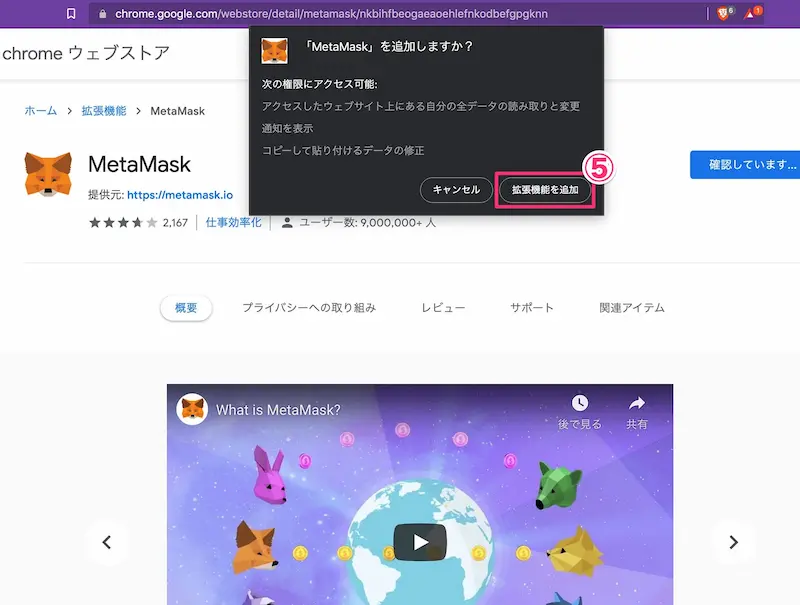Screen dimensions: 800x605
Task: Click the Watch later clock icon
Action: tap(580, 403)
